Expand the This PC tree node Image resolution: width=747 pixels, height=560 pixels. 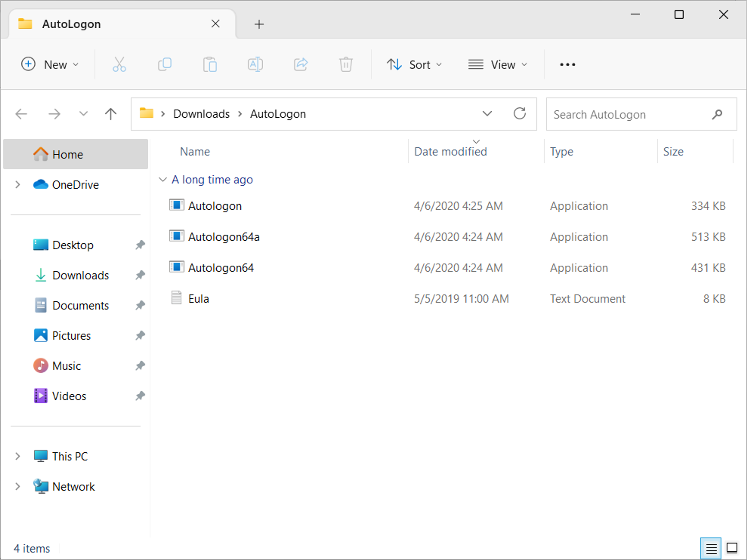click(x=18, y=456)
